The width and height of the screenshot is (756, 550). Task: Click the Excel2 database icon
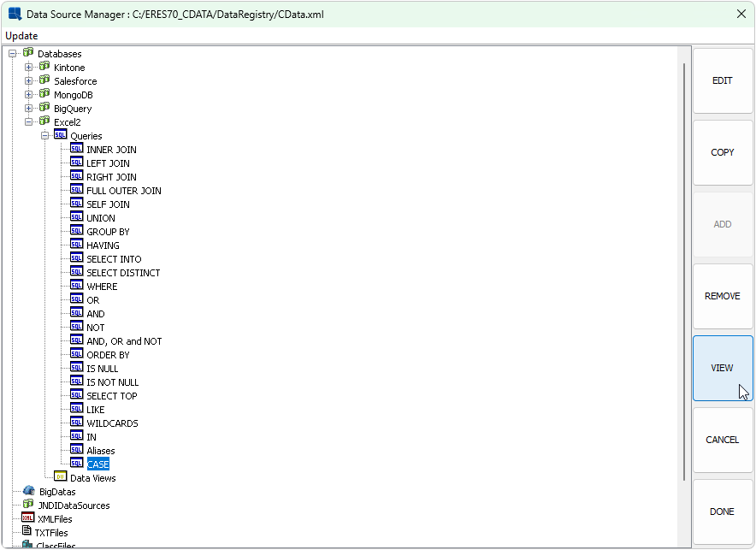pyautogui.click(x=44, y=121)
